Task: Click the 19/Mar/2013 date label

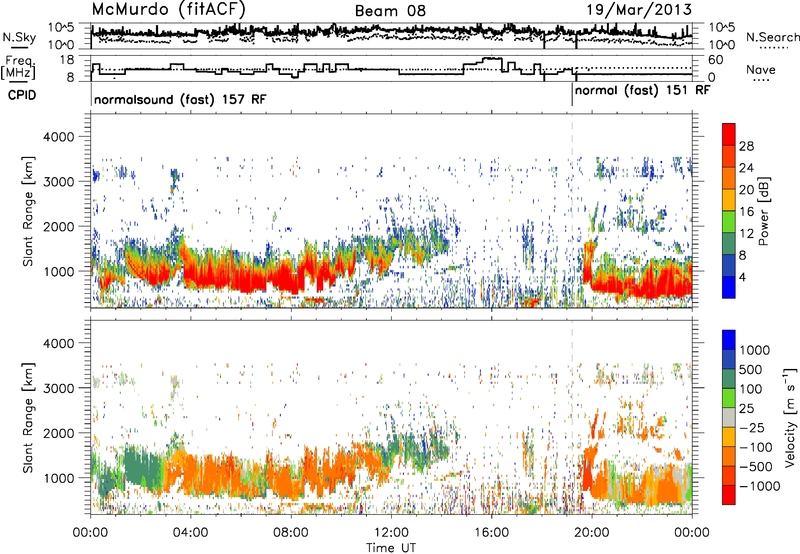Action: pos(639,9)
